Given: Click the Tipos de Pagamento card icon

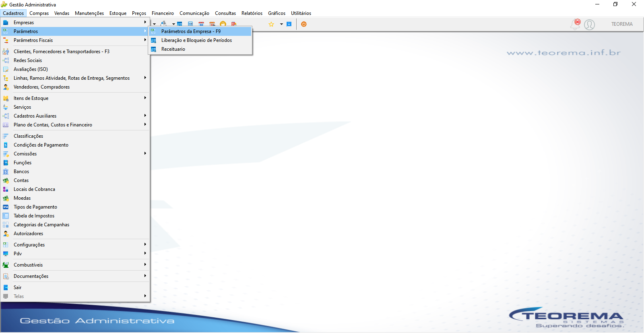Looking at the screenshot, I should pyautogui.click(x=6, y=207).
